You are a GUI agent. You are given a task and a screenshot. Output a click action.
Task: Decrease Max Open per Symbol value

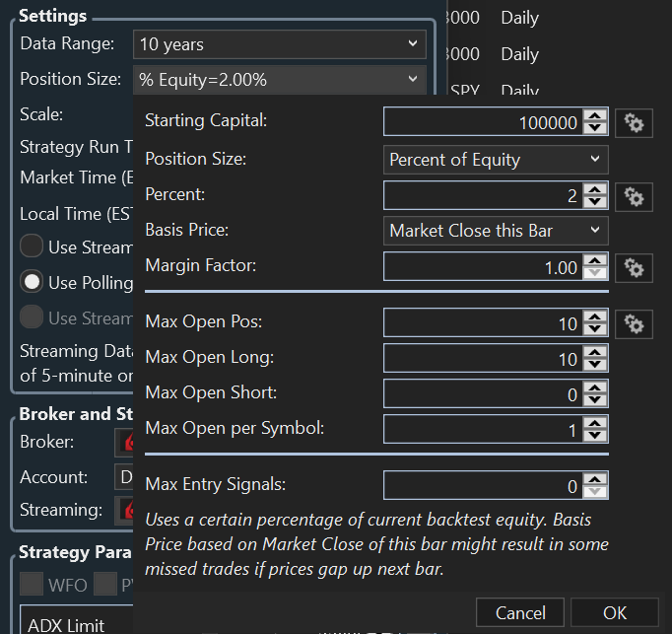594,435
